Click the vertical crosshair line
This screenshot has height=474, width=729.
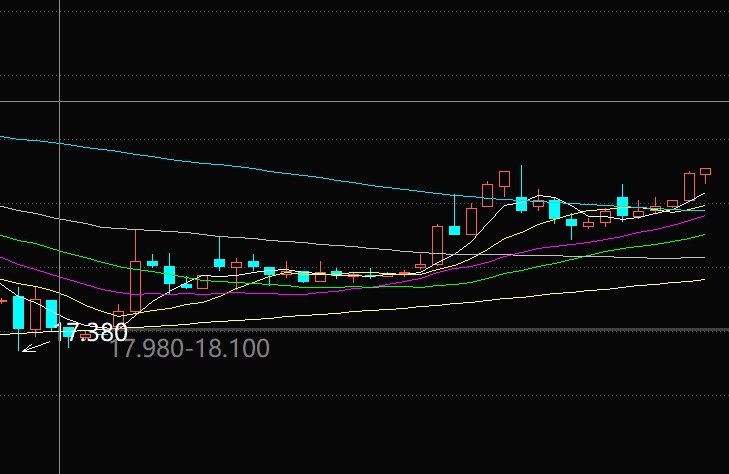tap(60, 200)
